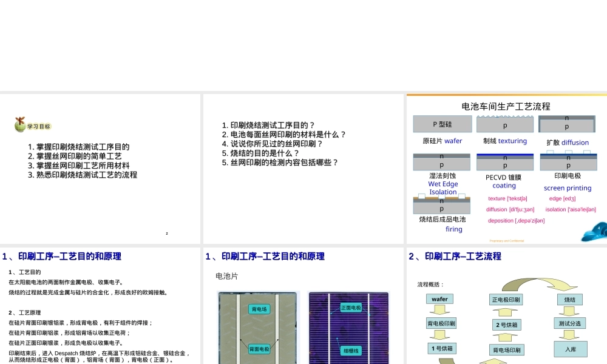Image resolution: width=607 pixels, height=364 pixels.
Task: Click the blue text 'Wet Edge Isolation'
Action: (443, 188)
